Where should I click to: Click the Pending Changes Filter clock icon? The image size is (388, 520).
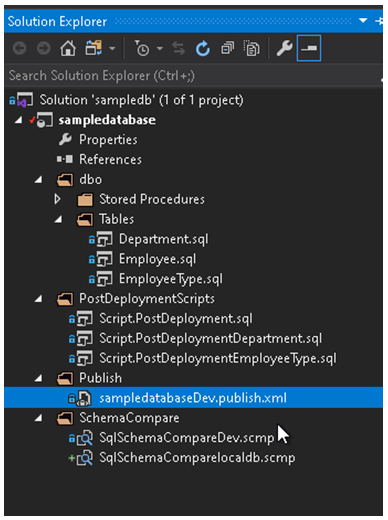[x=142, y=49]
